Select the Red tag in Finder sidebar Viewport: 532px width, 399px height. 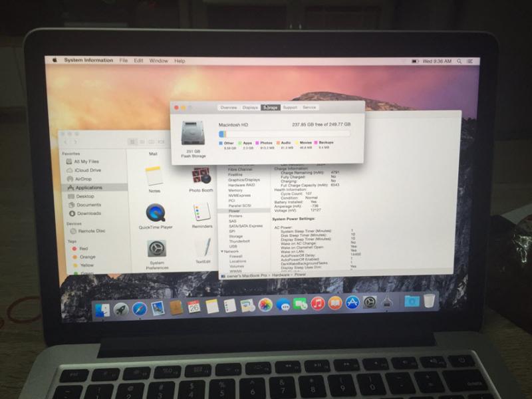(83, 248)
